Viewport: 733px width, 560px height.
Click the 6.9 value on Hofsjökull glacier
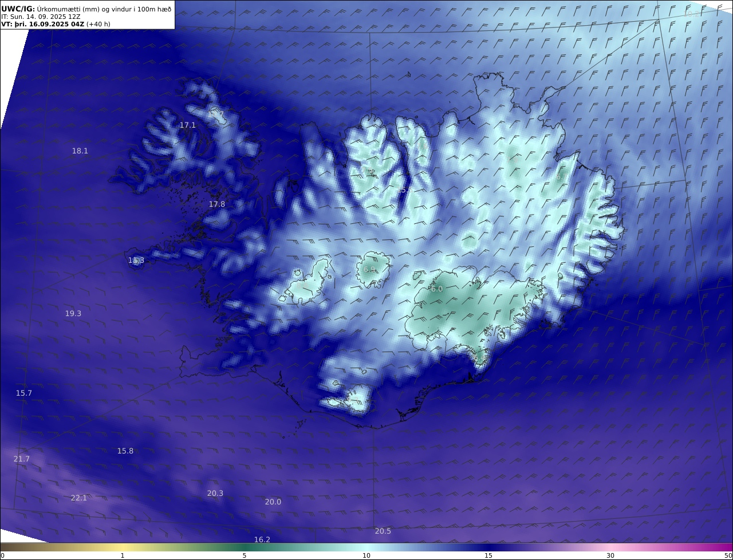(369, 269)
